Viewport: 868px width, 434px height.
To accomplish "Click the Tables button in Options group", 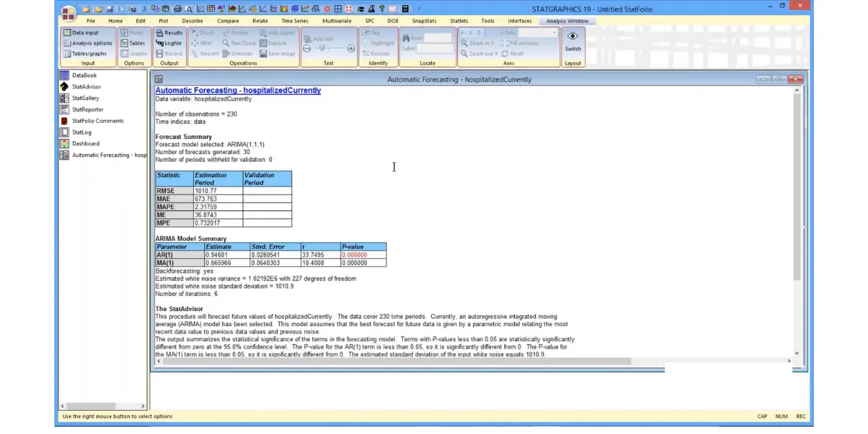I will pos(132,43).
